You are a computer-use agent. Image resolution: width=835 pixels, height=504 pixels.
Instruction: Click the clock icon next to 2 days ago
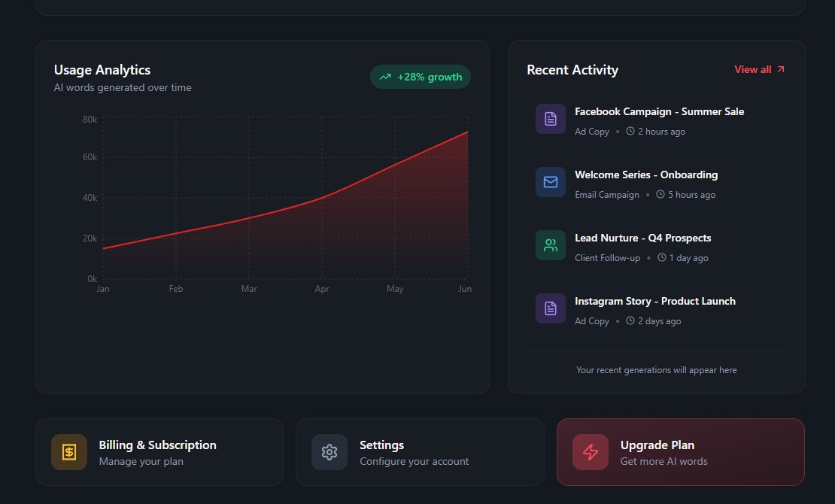[x=630, y=320]
